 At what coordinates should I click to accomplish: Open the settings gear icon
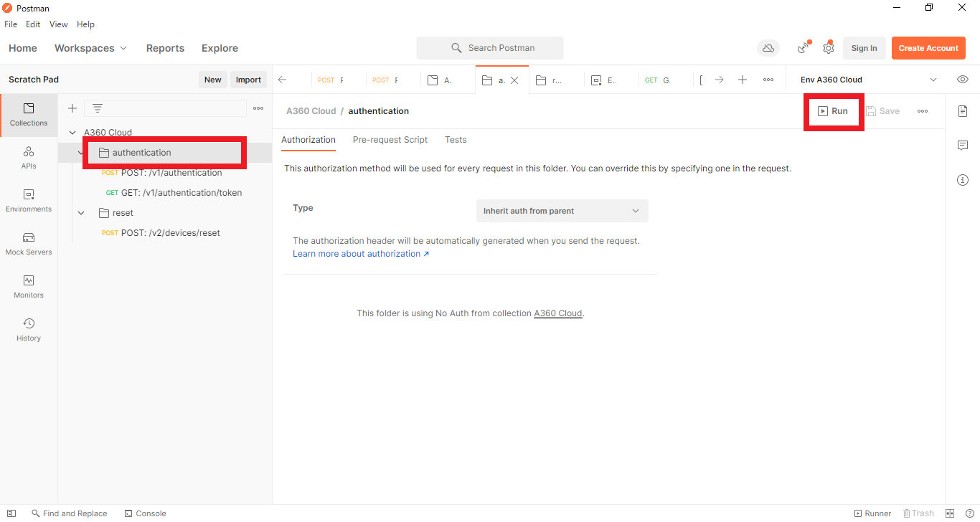click(829, 48)
